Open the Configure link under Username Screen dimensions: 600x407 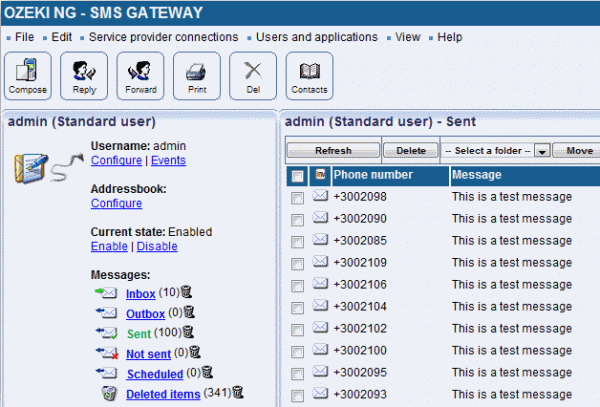(x=116, y=160)
